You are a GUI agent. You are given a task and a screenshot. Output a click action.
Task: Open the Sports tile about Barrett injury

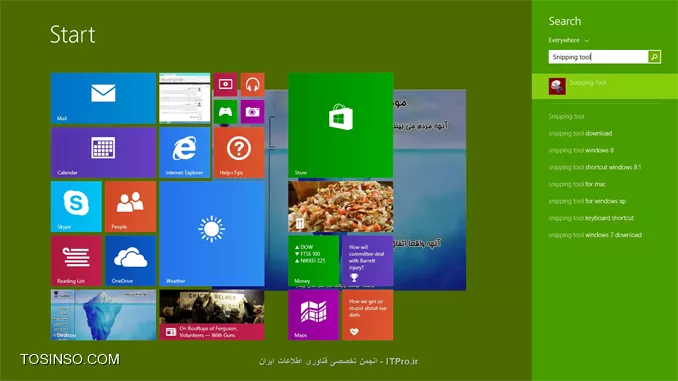tap(368, 261)
